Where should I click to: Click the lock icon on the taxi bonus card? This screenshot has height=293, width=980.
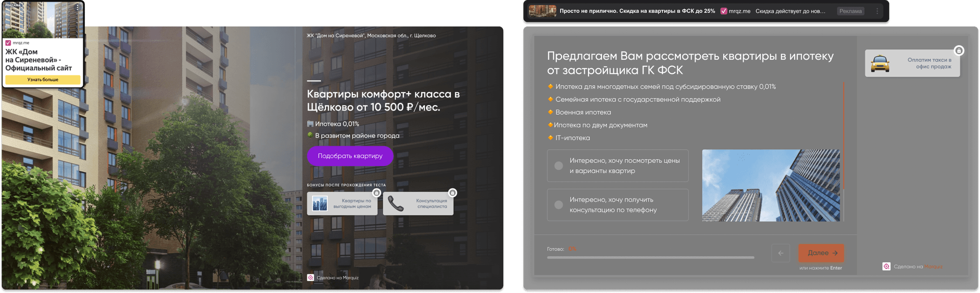(959, 50)
